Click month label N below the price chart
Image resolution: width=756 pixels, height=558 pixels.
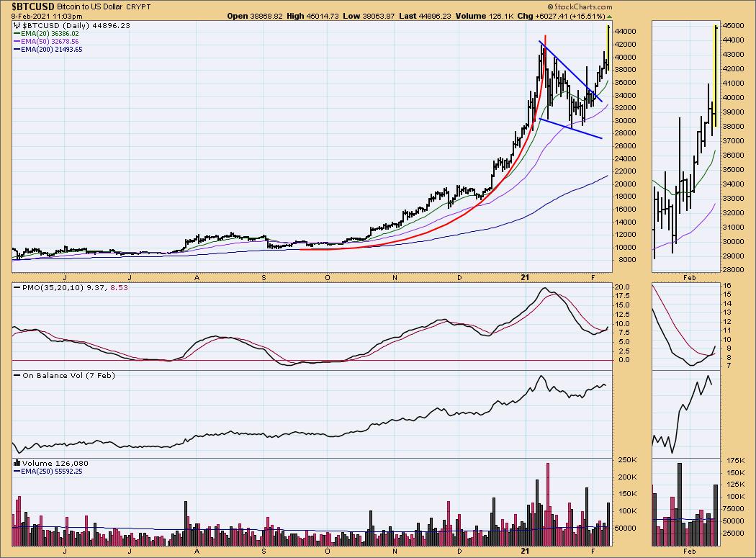[395, 278]
